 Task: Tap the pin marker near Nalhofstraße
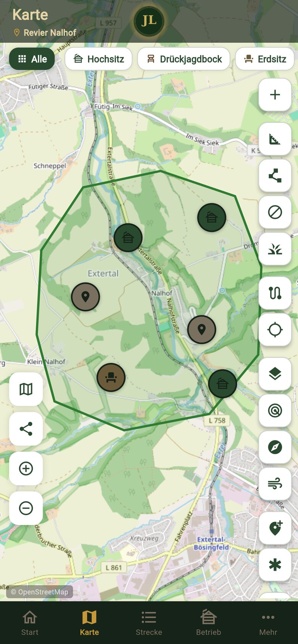point(202,330)
